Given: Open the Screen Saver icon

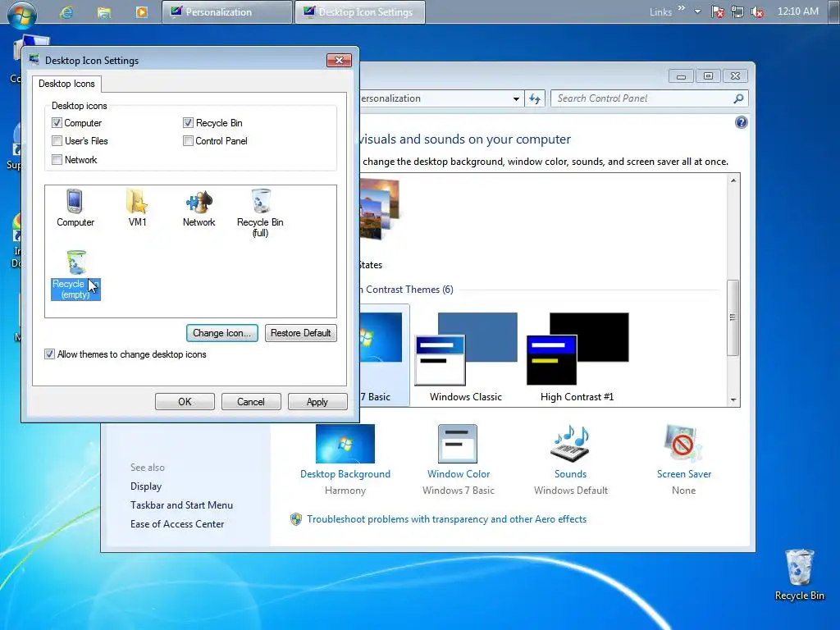Looking at the screenshot, I should 683,444.
